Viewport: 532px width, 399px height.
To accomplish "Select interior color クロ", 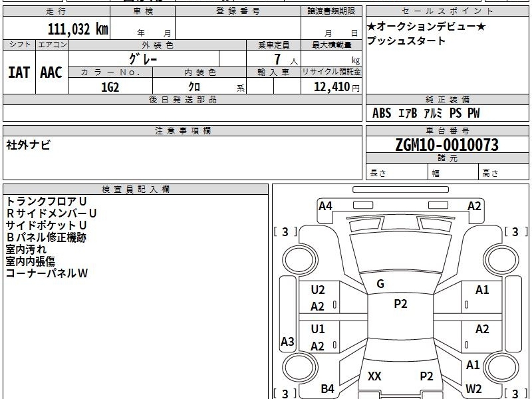I will point(194,87).
